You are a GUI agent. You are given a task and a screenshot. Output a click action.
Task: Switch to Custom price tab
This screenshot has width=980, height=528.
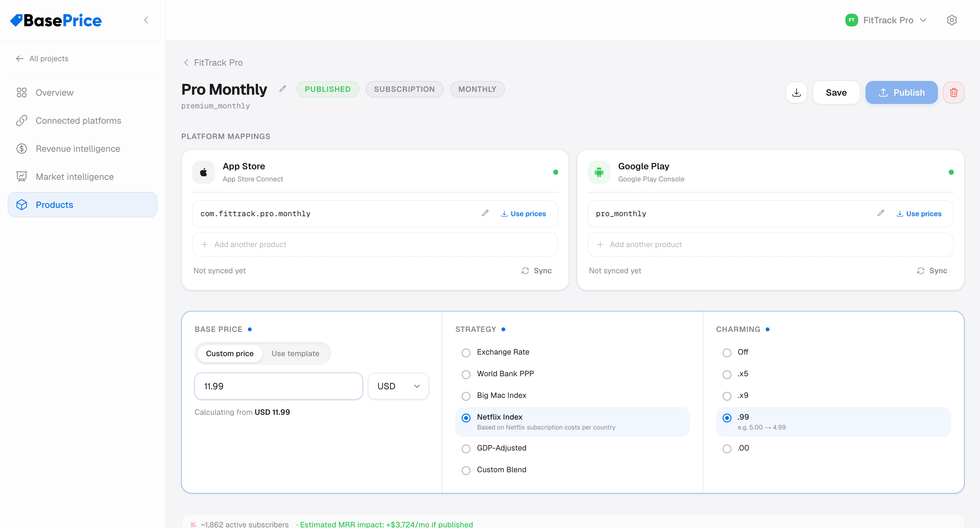[229, 354]
